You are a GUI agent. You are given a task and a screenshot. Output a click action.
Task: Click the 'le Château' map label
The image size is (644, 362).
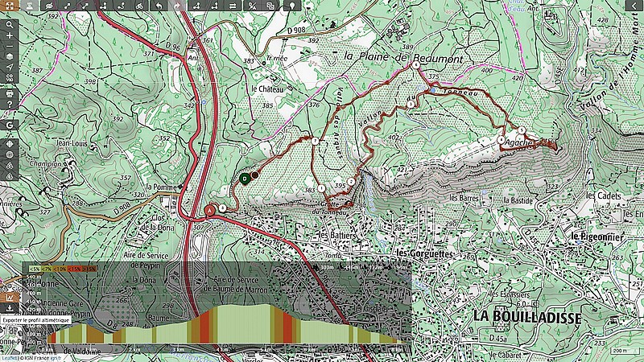(x=267, y=88)
